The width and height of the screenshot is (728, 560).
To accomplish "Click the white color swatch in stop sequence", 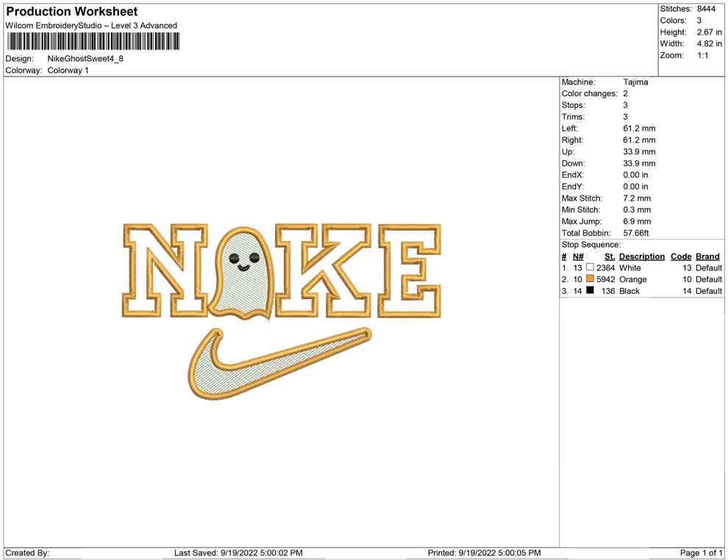I will tap(590, 268).
